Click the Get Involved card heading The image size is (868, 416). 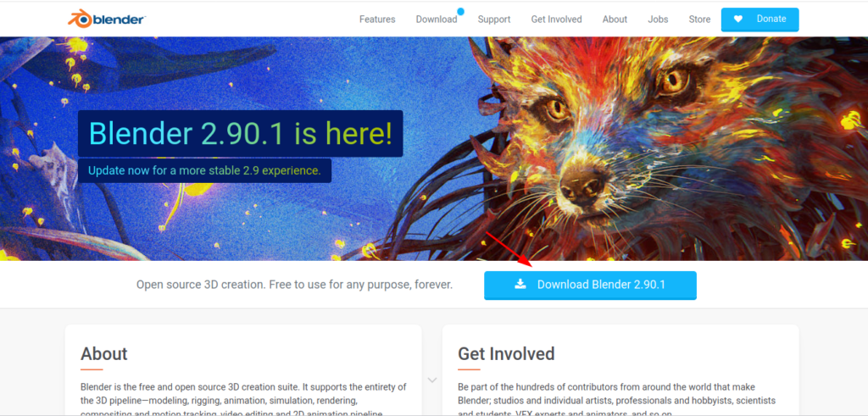click(506, 353)
